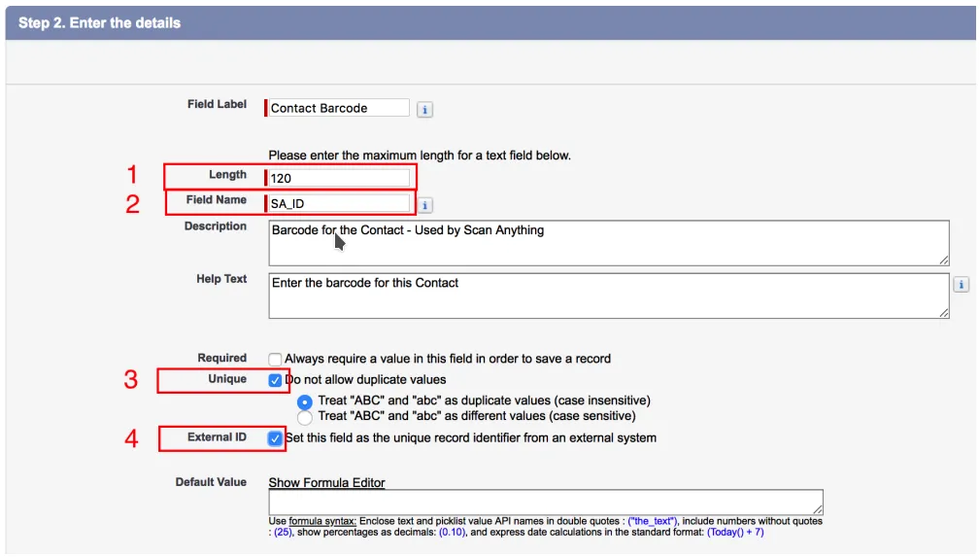Select the "Please enter the maximum length" instruction text

(420, 156)
